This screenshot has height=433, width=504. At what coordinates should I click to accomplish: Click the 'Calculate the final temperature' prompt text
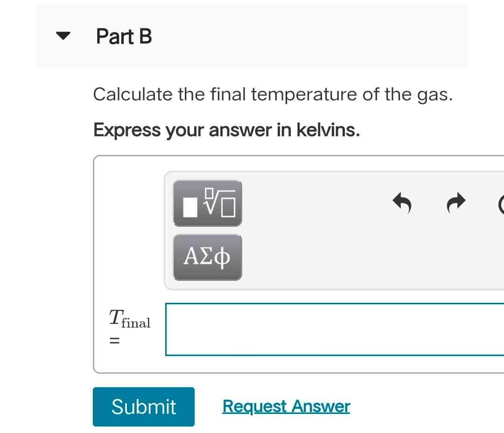click(273, 95)
